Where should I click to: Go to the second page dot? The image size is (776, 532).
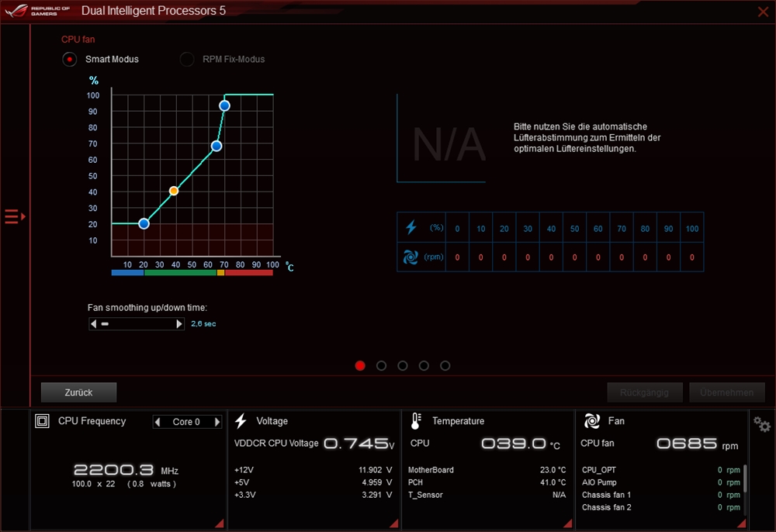coord(381,366)
